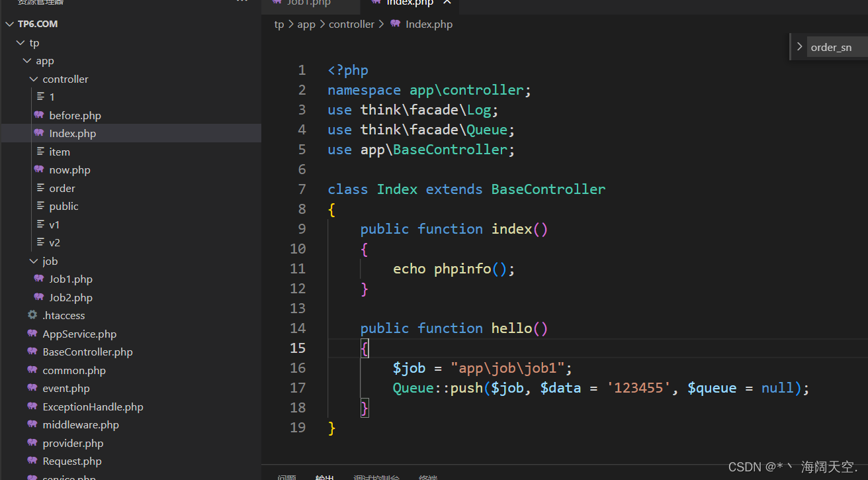Switch to the 输出 output panel
868x480 pixels.
324,476
